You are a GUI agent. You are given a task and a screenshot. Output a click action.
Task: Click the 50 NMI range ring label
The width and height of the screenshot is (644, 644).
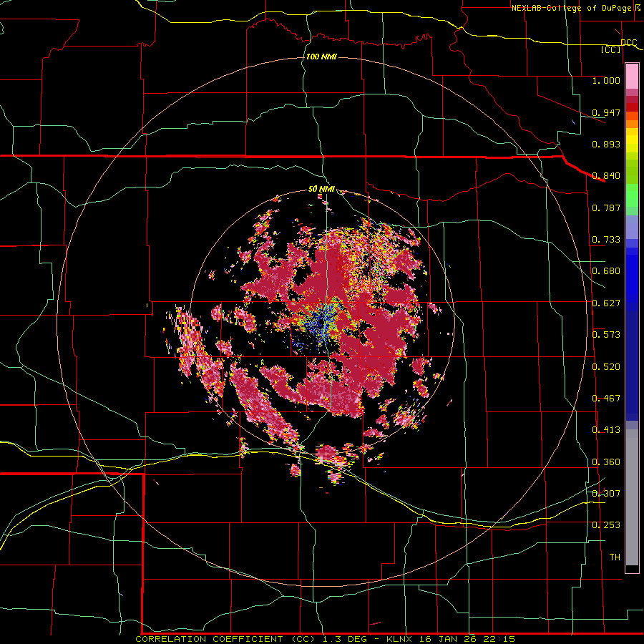pos(321,189)
